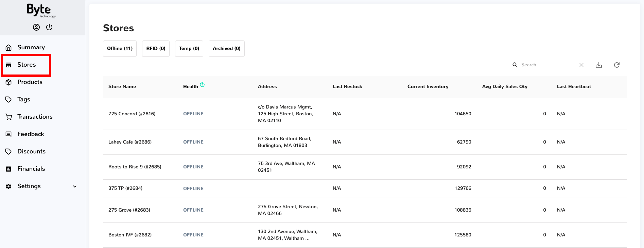The image size is (644, 248).
Task: Open the user account profile icon
Action: (x=36, y=27)
